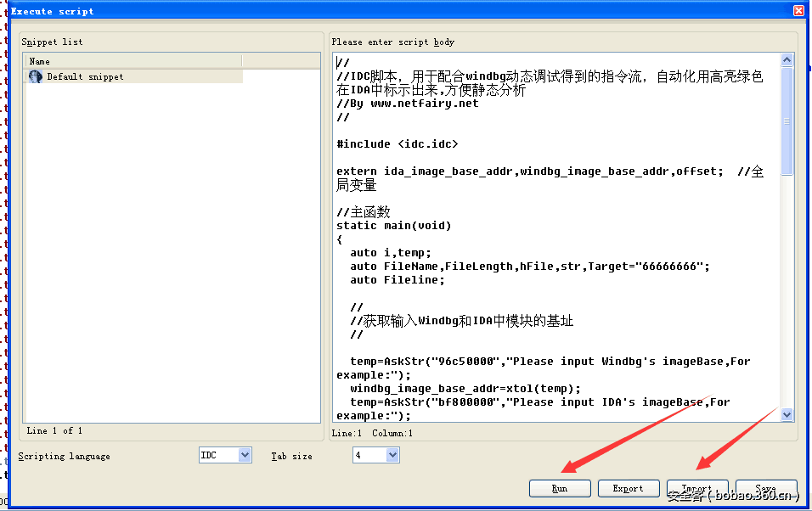
Task: Click the Default snippet icon
Action: (34, 76)
